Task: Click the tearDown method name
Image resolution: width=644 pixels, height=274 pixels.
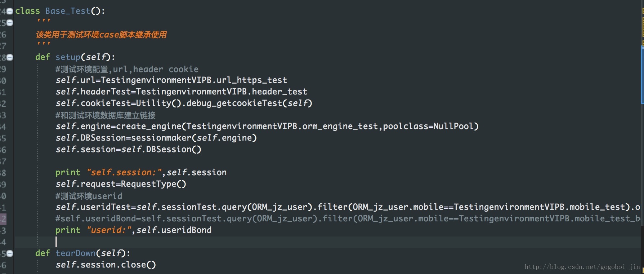Action: click(x=75, y=253)
